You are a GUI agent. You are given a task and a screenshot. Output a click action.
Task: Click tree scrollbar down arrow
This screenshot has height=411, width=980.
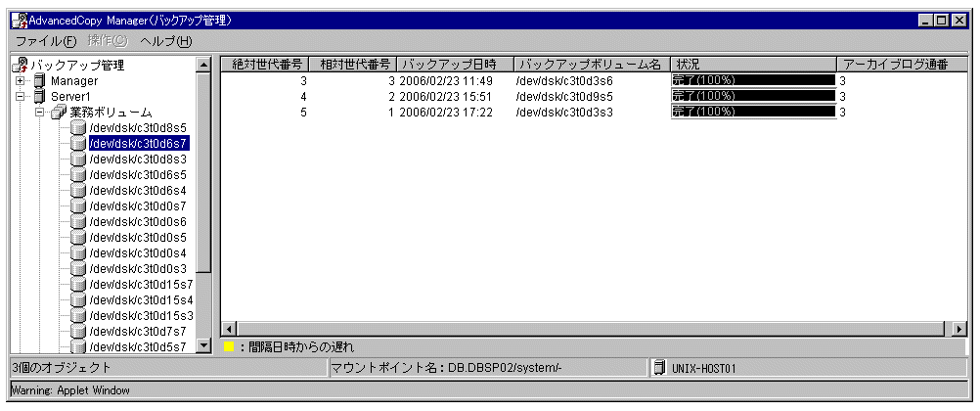click(203, 345)
